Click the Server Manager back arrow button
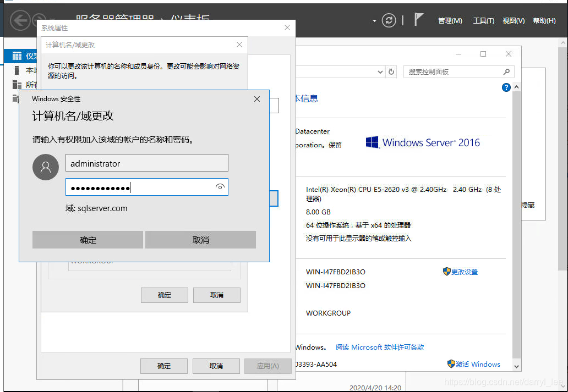This screenshot has height=392, width=568. tap(20, 21)
